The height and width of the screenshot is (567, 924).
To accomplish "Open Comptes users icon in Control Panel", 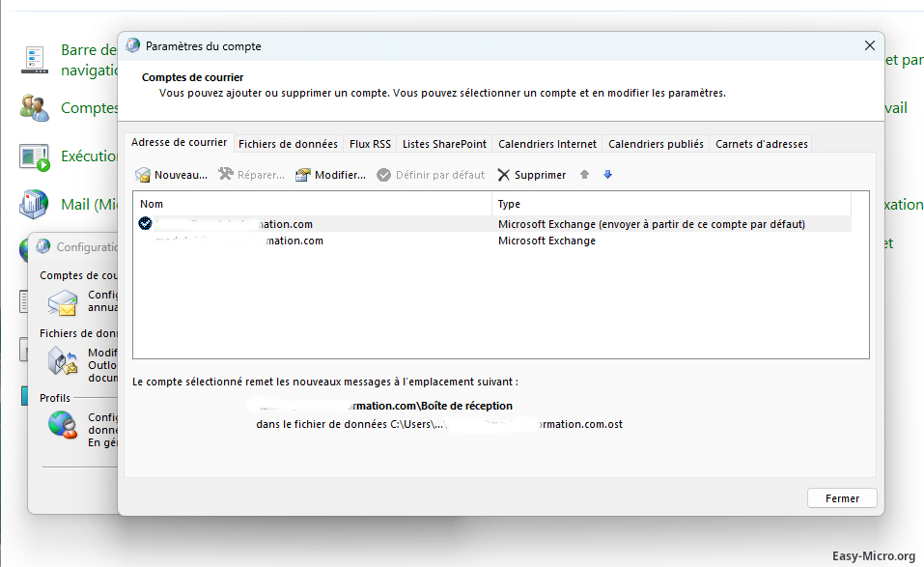I will [x=34, y=108].
